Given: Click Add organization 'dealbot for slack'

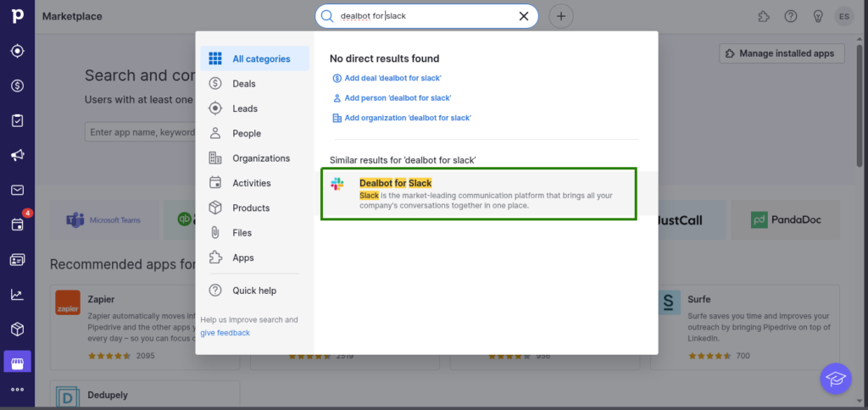Looking at the screenshot, I should coord(401,118).
